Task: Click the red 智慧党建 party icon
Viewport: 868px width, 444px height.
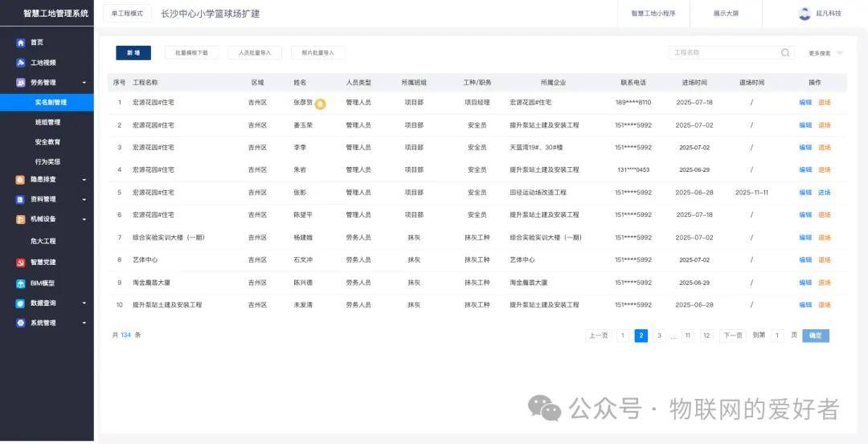Action: pos(20,262)
